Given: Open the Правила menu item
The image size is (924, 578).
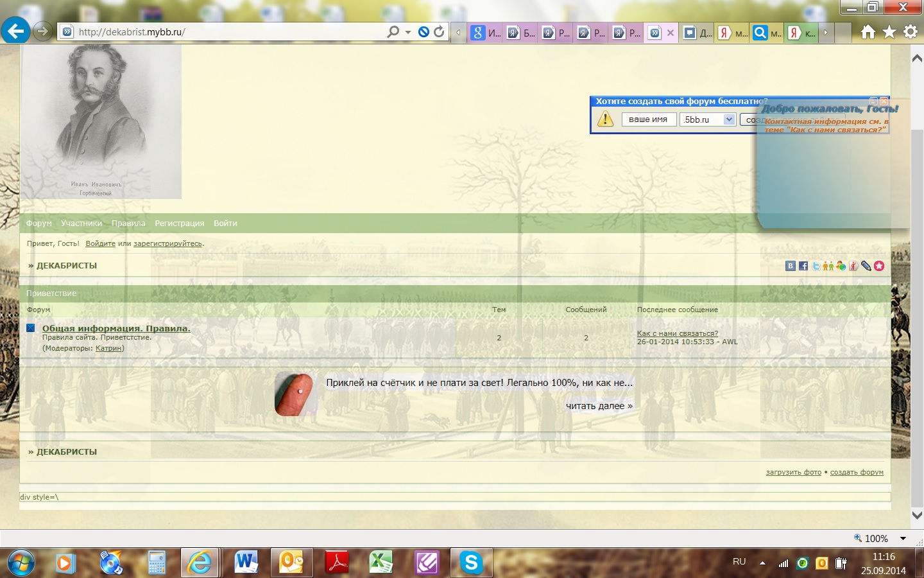Looking at the screenshot, I should [x=128, y=223].
